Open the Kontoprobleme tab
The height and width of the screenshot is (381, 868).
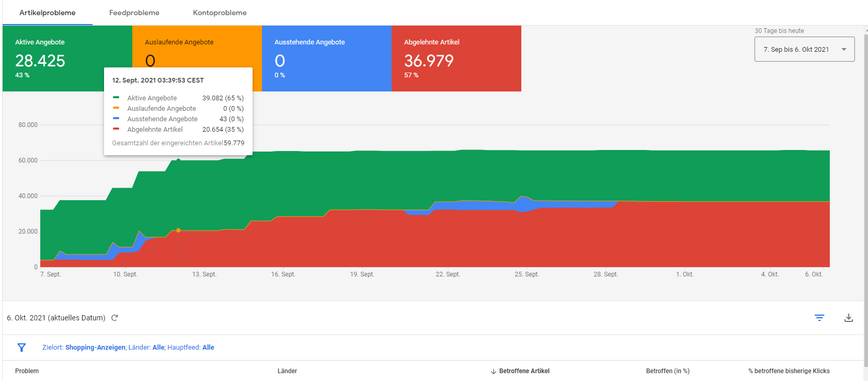pos(220,13)
